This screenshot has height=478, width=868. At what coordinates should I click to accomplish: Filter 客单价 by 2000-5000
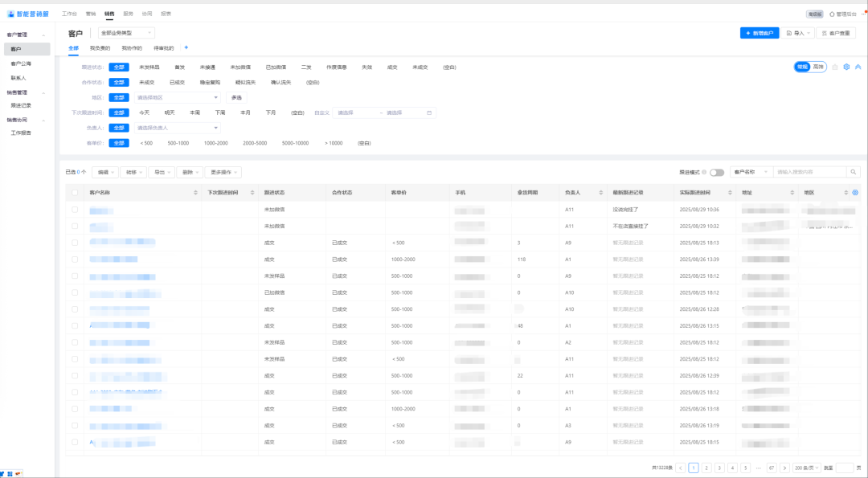pos(255,143)
